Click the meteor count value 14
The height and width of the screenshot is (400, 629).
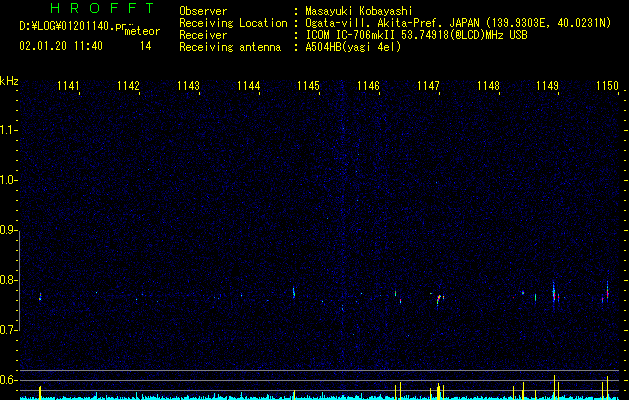pos(146,46)
